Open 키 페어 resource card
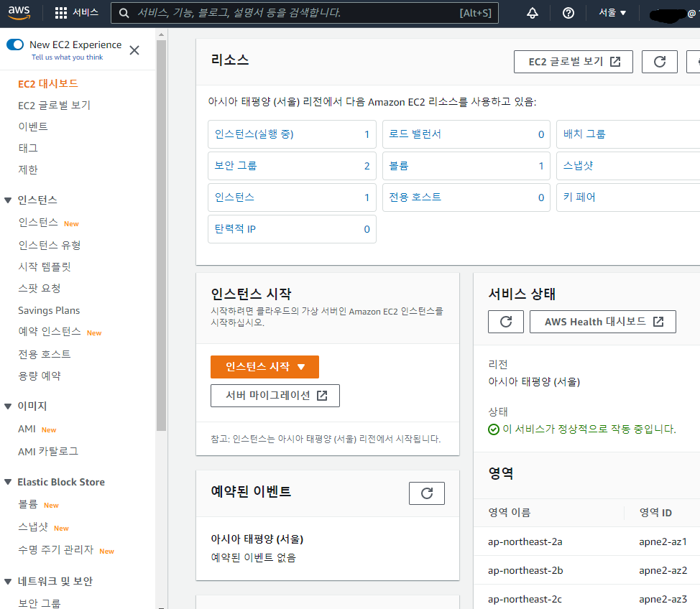 [628, 197]
